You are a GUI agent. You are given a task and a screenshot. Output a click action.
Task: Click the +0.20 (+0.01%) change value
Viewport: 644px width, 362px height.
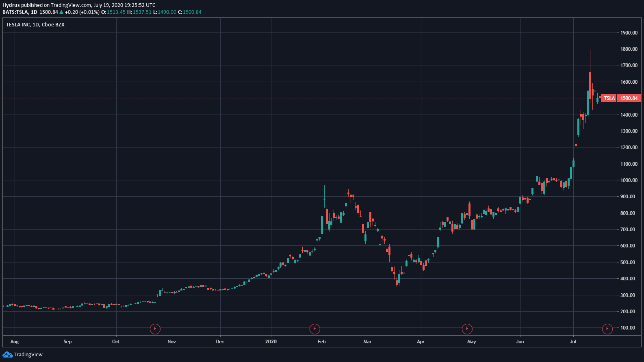pos(82,12)
